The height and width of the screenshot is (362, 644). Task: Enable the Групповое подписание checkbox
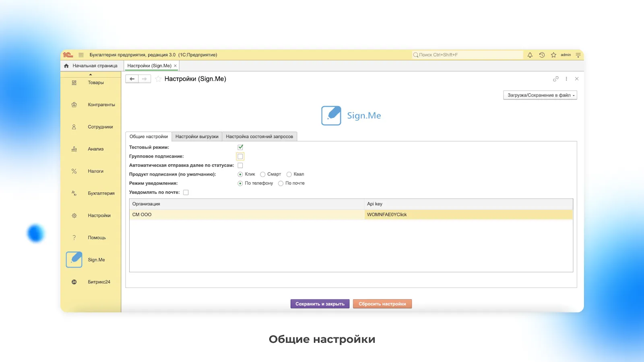tap(240, 156)
